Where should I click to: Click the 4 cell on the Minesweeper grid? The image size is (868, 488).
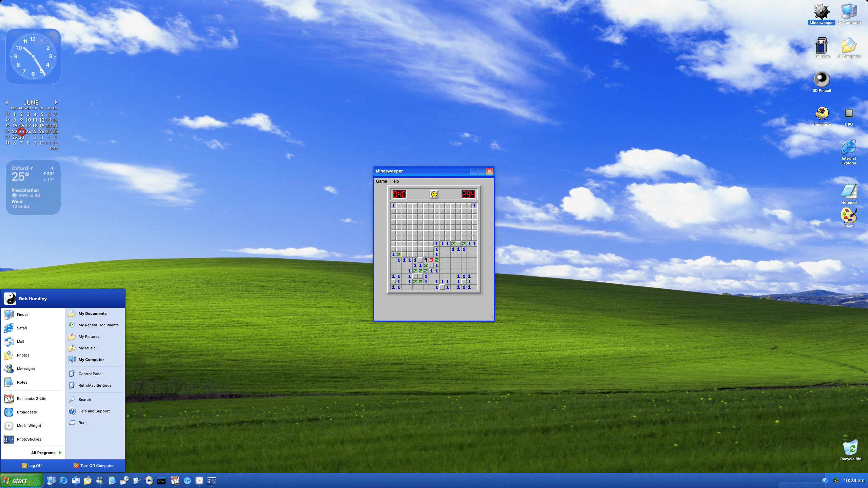click(426, 260)
